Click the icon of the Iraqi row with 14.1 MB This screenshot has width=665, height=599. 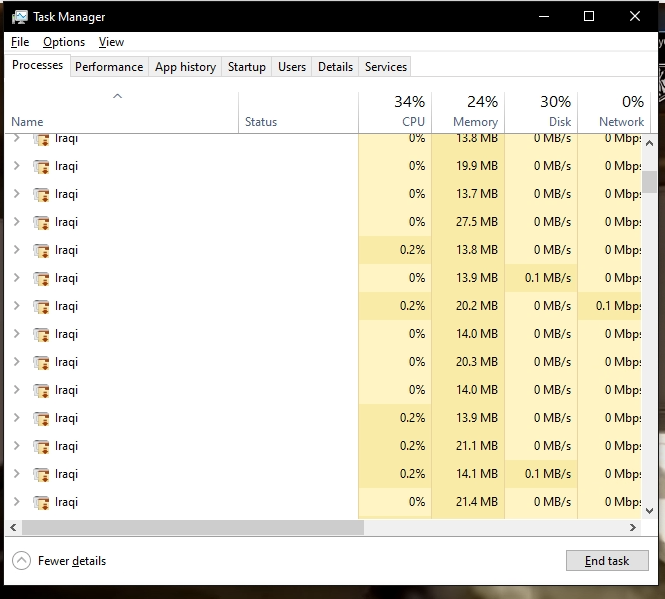coord(42,474)
